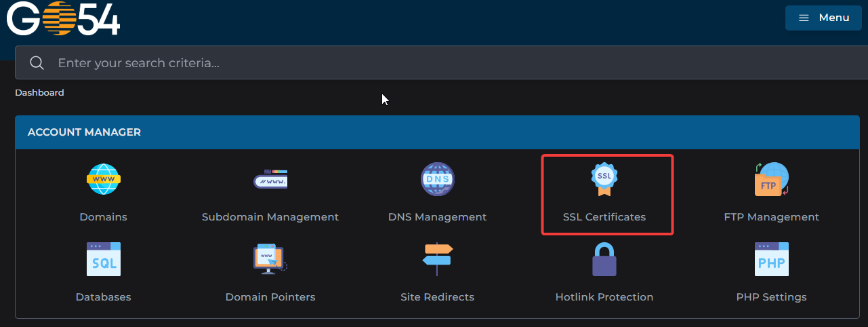Click the Subdomain Management text label
The width and height of the screenshot is (868, 327).
[x=270, y=217]
